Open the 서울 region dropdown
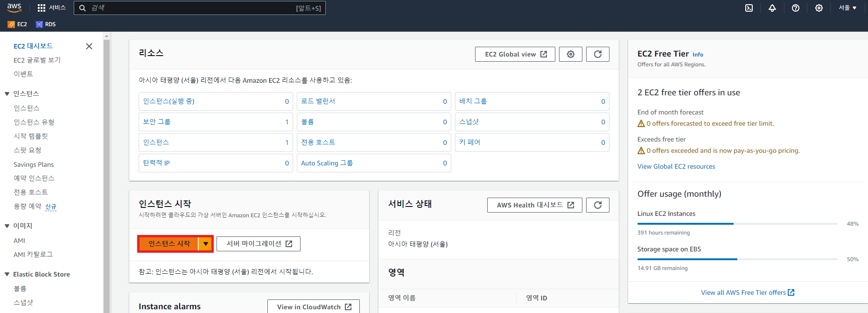This screenshot has width=868, height=313. click(847, 8)
